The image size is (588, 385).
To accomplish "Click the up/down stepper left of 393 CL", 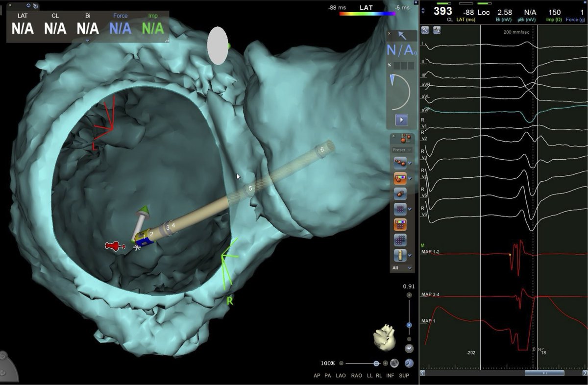I will coord(423,11).
